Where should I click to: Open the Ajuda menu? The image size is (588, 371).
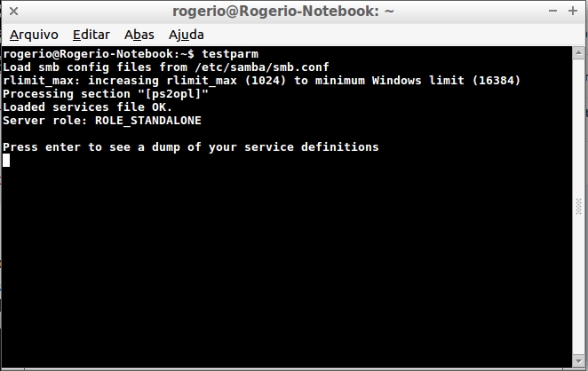[x=187, y=35]
